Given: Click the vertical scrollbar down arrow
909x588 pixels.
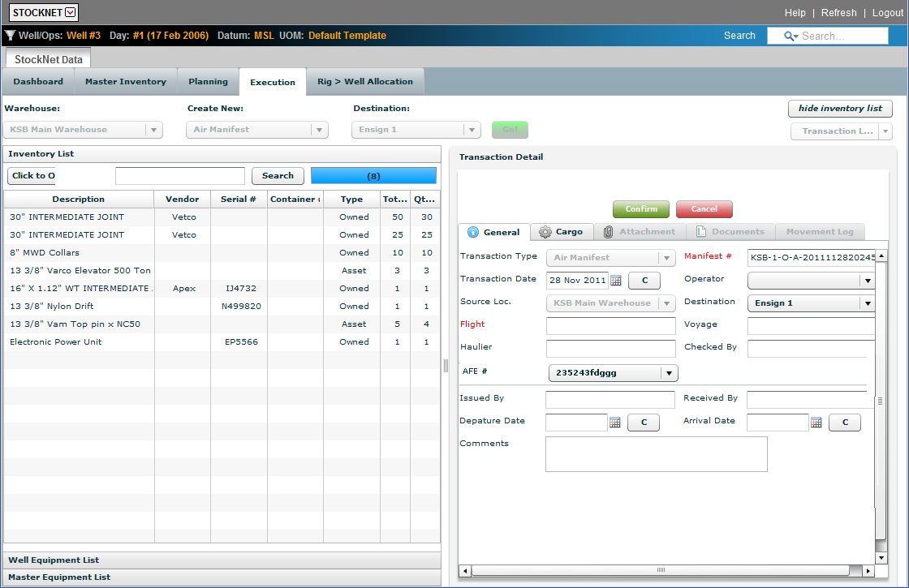Looking at the screenshot, I should [881, 558].
